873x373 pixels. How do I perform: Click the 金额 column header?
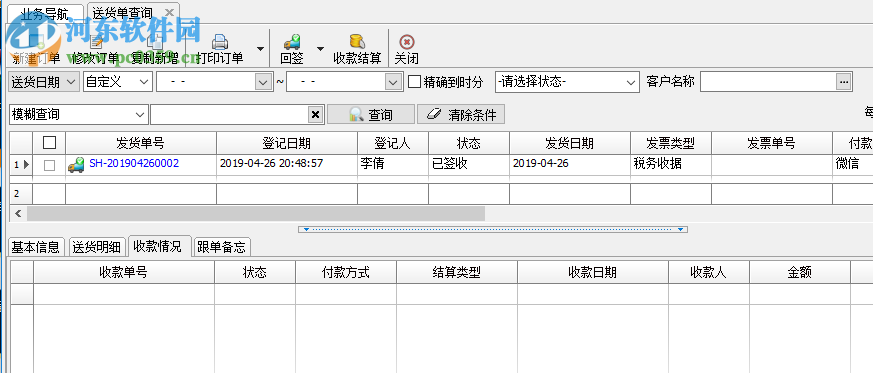800,272
